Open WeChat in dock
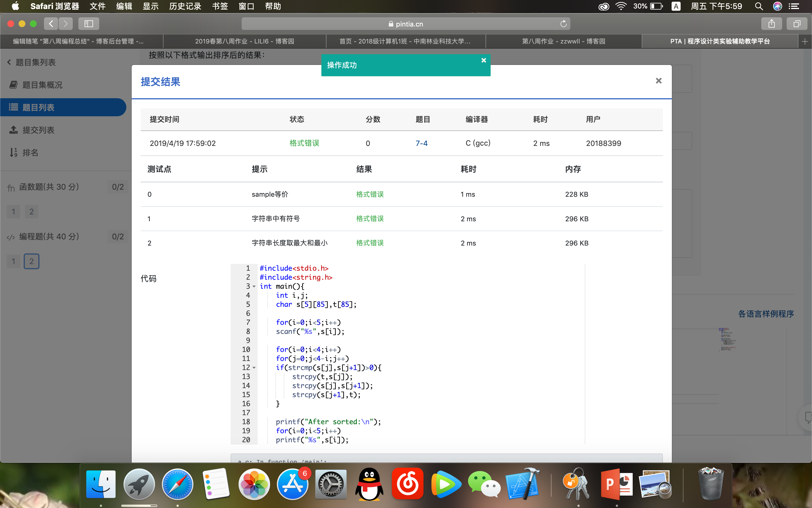 [x=484, y=484]
